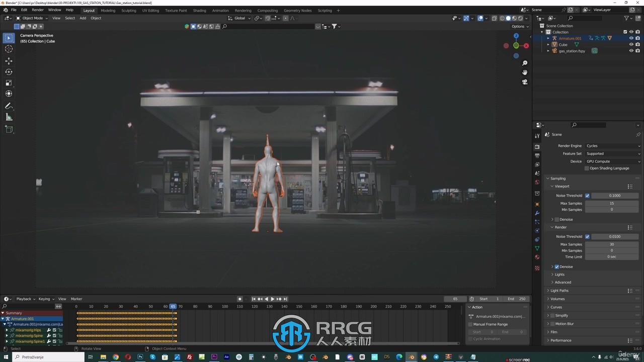Toggle camera view icon in viewport
644x362 pixels.
click(x=525, y=82)
